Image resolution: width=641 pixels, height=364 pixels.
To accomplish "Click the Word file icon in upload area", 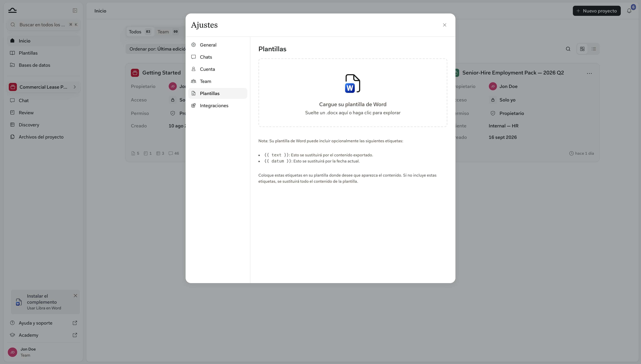I will point(353,83).
